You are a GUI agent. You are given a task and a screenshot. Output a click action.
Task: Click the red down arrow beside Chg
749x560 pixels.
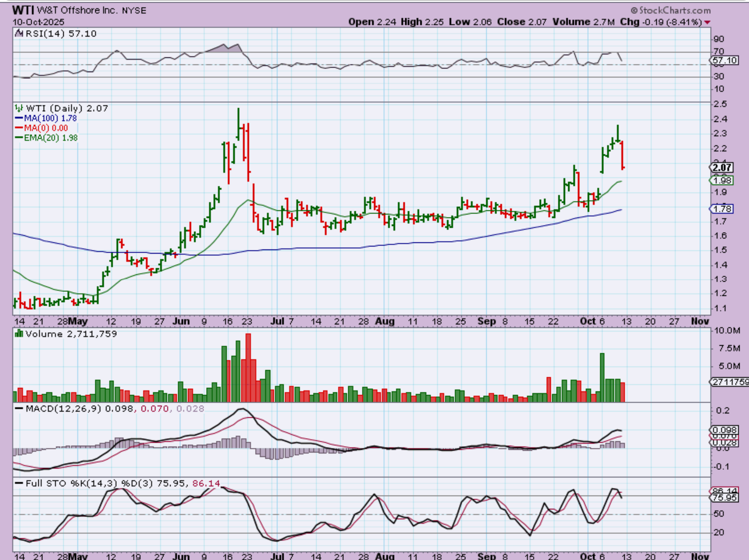pyautogui.click(x=707, y=23)
